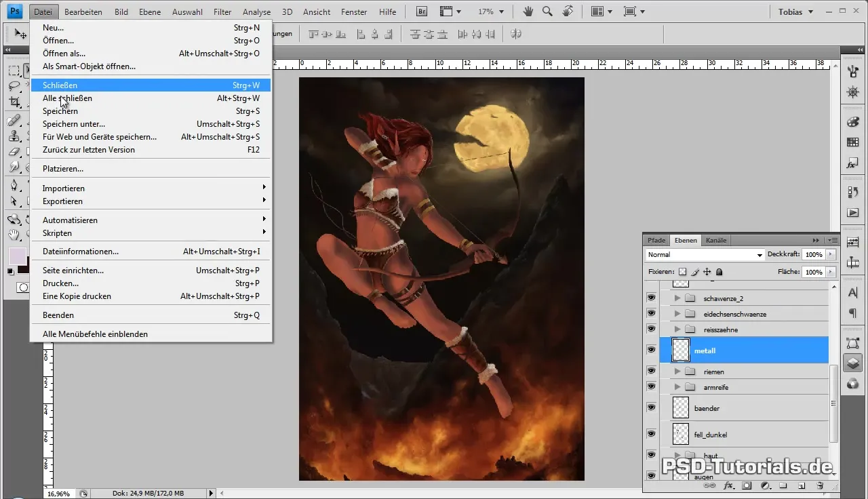
Task: Expand the eidechsenschwaenze group
Action: point(677,313)
